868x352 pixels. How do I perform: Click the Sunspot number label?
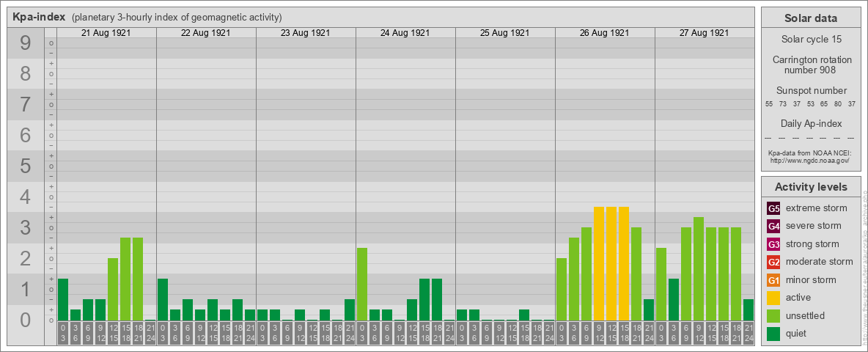pyautogui.click(x=811, y=91)
